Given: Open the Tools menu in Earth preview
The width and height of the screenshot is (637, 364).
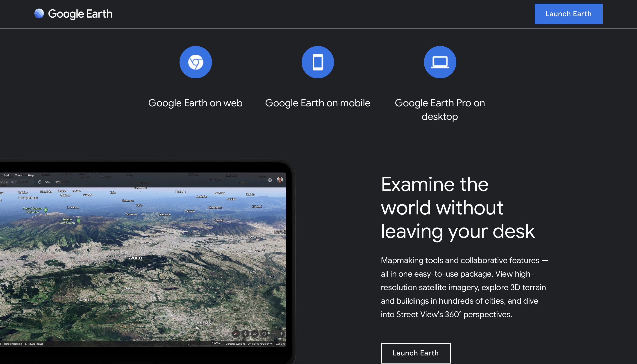Looking at the screenshot, I should click(x=18, y=175).
